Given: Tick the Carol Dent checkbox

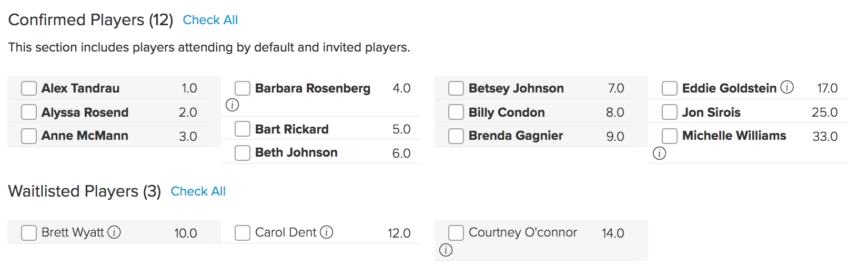Looking at the screenshot, I should pos(243,233).
